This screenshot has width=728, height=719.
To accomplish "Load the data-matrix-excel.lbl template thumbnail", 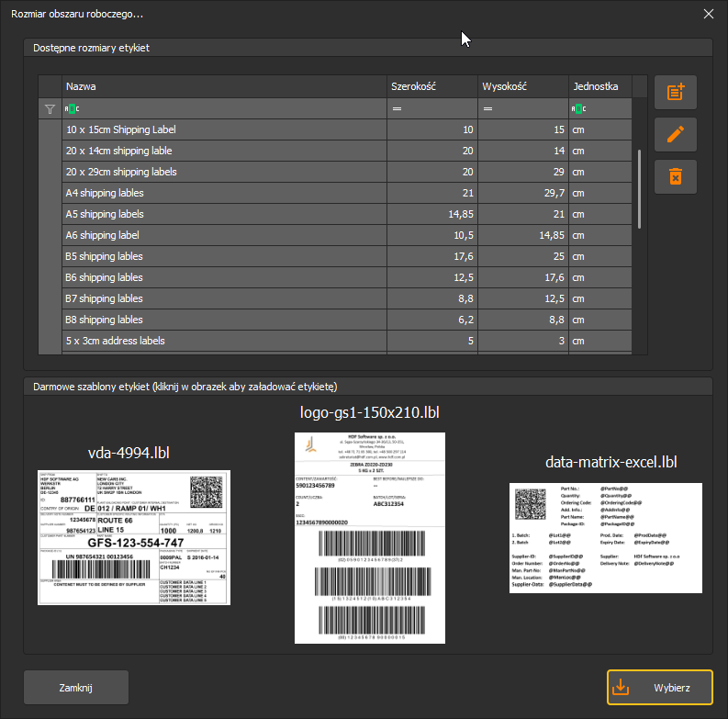I will point(605,538).
